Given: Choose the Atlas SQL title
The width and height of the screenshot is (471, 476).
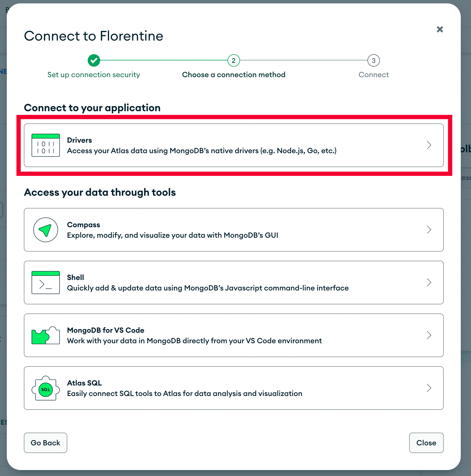Looking at the screenshot, I should pos(84,383).
